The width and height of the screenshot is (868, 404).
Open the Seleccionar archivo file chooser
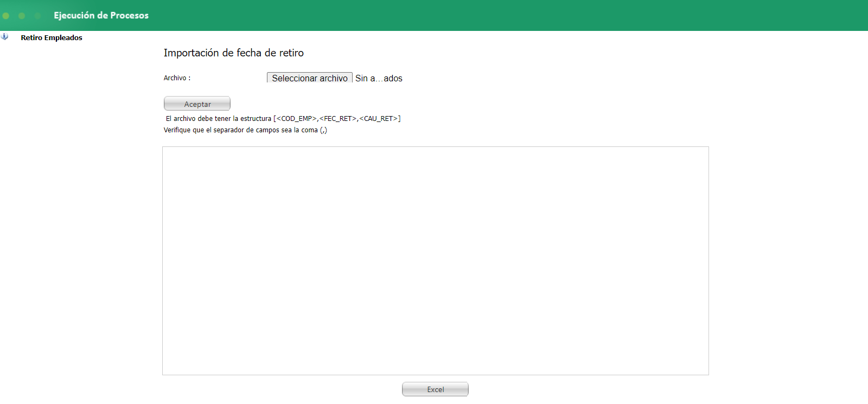pyautogui.click(x=310, y=78)
